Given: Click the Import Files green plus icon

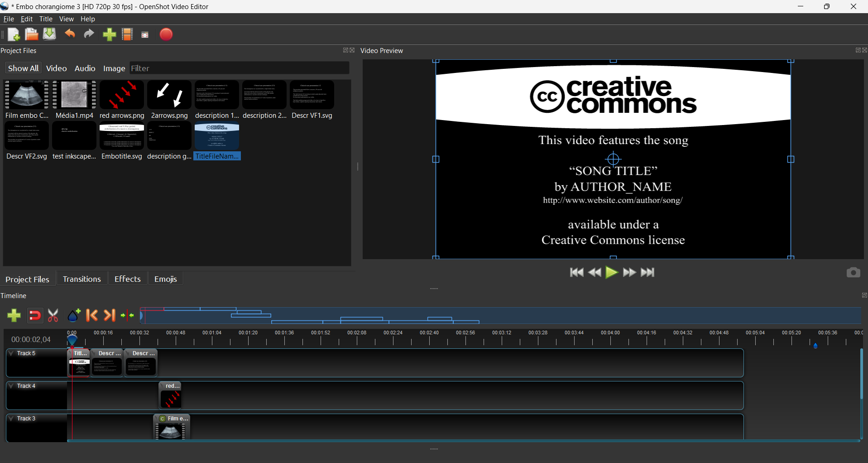Looking at the screenshot, I should coord(110,34).
